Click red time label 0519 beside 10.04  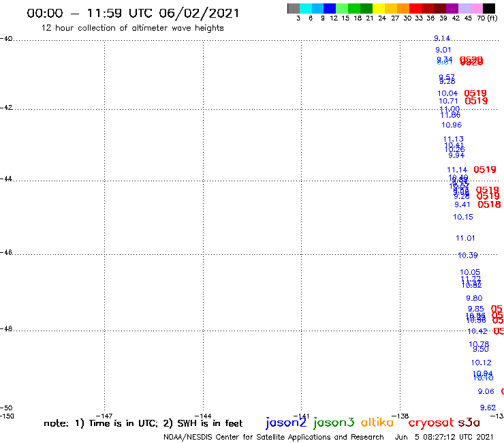475,93
